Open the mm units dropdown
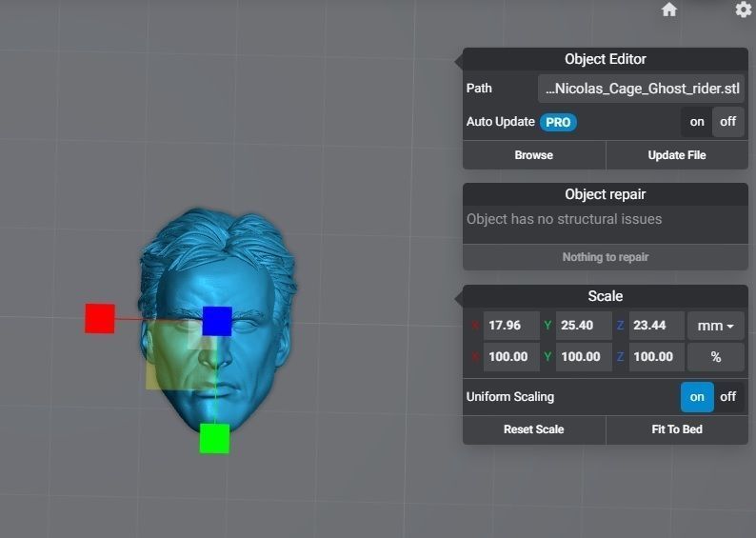This screenshot has height=538, width=756. pyautogui.click(x=715, y=326)
